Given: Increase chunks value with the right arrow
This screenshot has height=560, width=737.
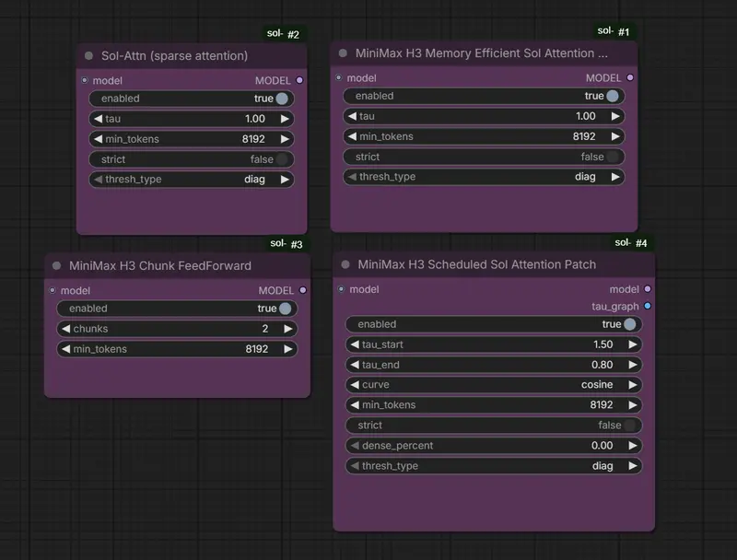Looking at the screenshot, I should [288, 329].
